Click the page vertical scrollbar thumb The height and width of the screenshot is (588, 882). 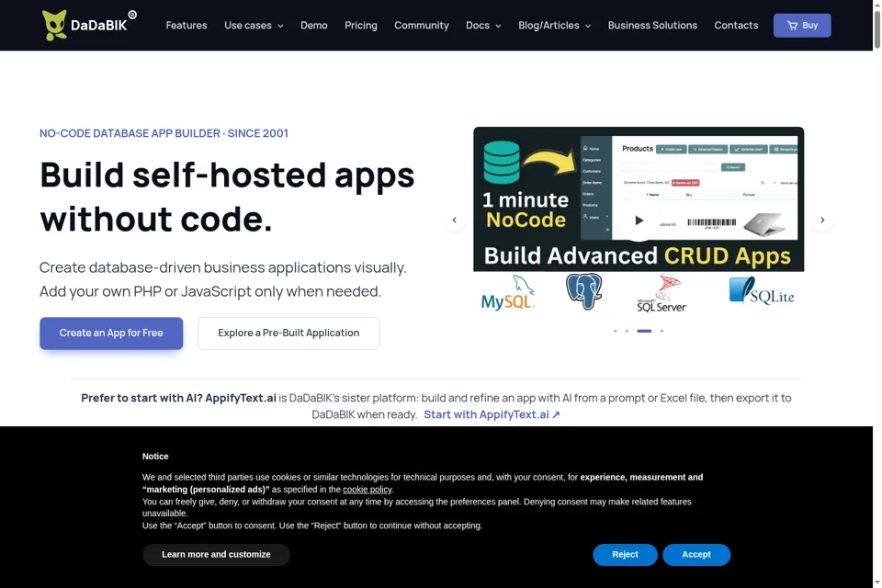[x=876, y=29]
